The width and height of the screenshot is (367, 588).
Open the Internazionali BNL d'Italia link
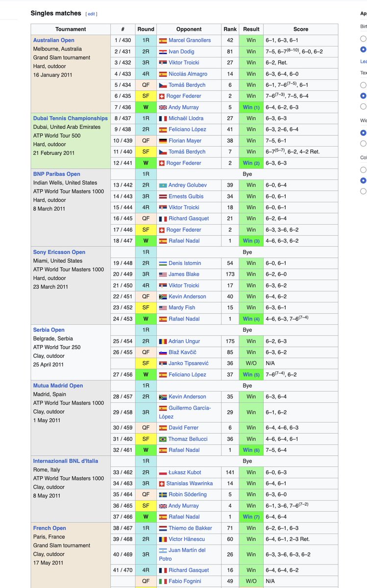[x=66, y=461]
